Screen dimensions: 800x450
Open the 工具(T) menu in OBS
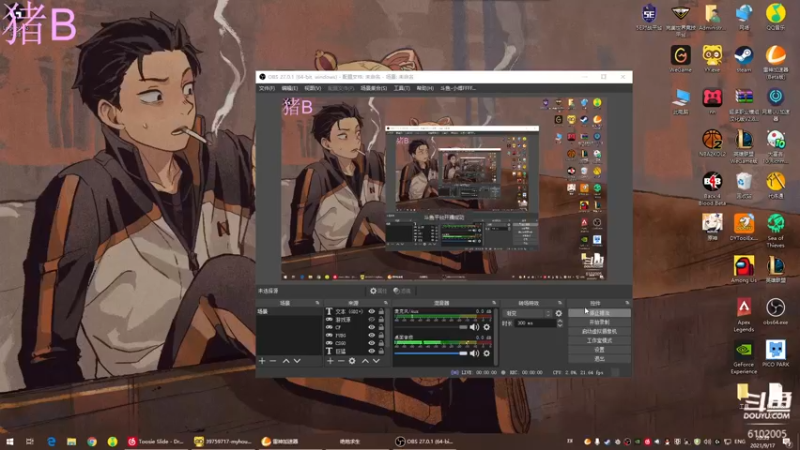click(x=402, y=88)
